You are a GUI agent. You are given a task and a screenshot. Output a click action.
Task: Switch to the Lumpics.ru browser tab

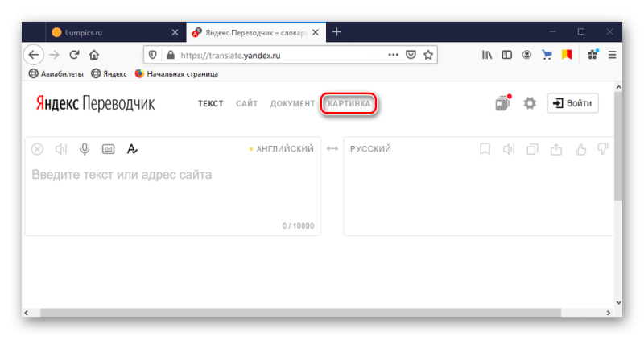pos(116,32)
